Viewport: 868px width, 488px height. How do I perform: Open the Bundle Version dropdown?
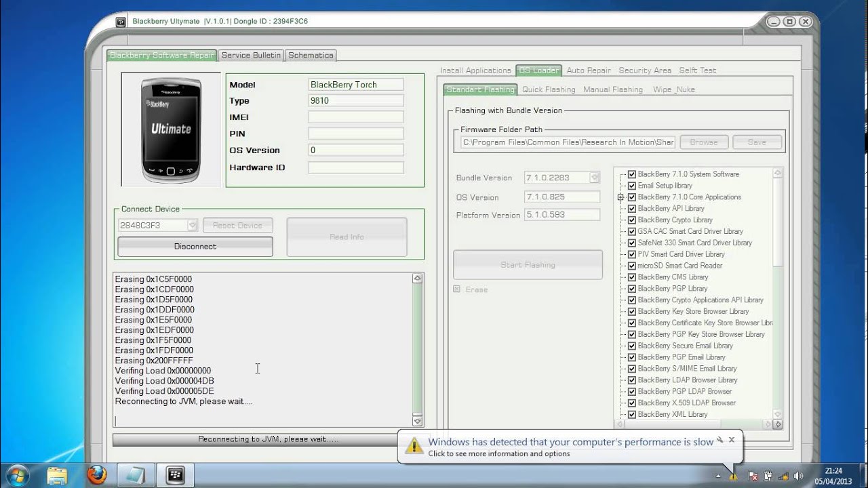[x=595, y=178]
